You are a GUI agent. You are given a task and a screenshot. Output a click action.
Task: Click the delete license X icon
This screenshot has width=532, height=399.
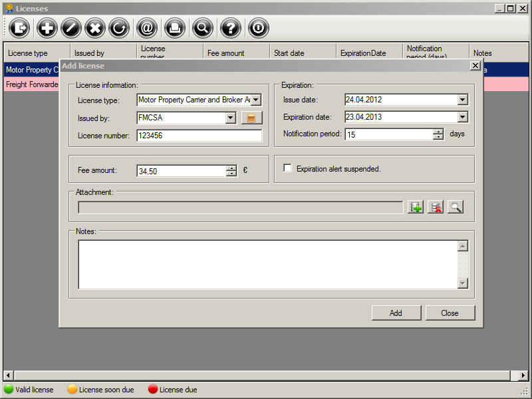click(x=95, y=28)
